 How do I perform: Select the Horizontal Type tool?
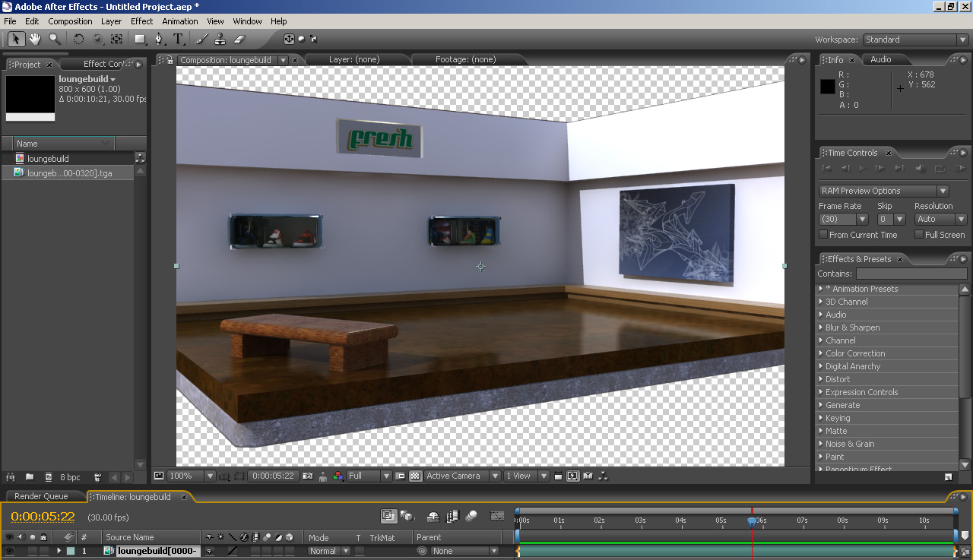[178, 39]
